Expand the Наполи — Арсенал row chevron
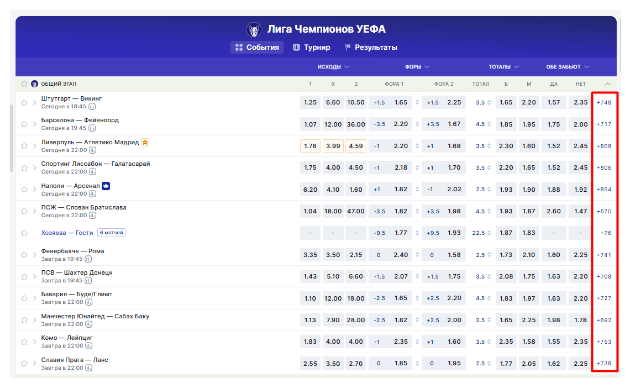 point(35,190)
